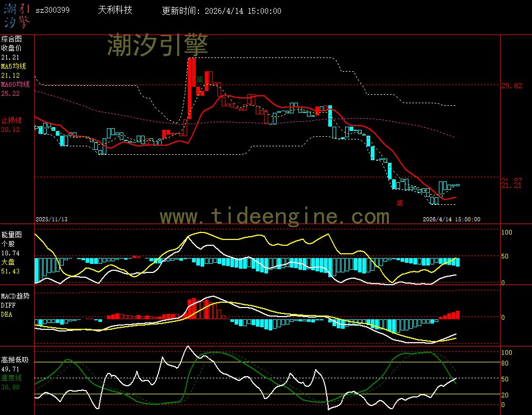Click the red 底 marker near the price low

[x=399, y=203]
